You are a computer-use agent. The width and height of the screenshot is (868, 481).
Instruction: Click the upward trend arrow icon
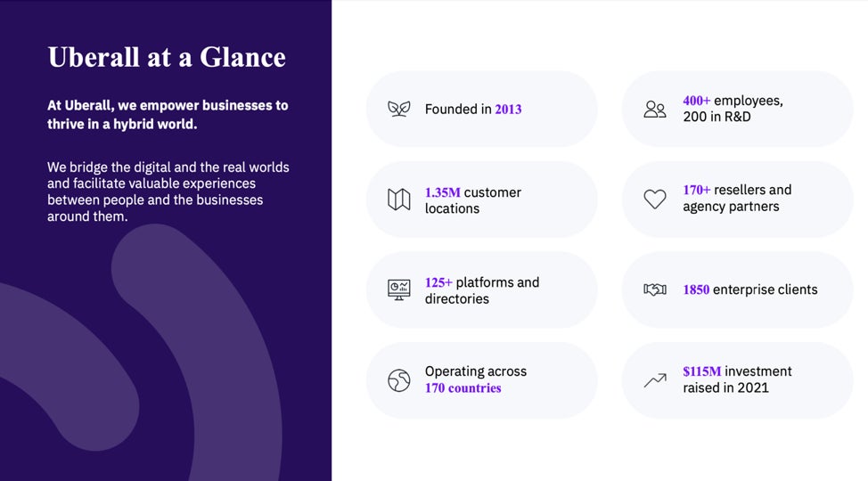pyautogui.click(x=655, y=380)
